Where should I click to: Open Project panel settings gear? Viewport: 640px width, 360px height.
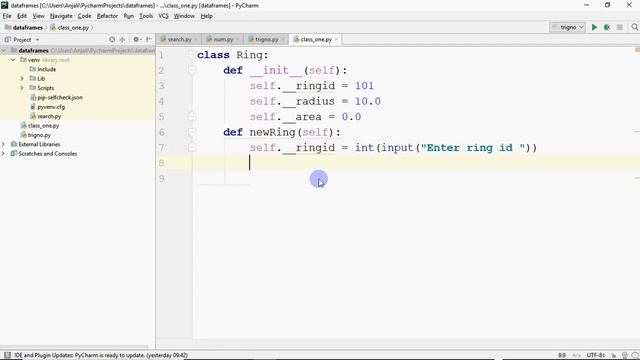pos(136,40)
